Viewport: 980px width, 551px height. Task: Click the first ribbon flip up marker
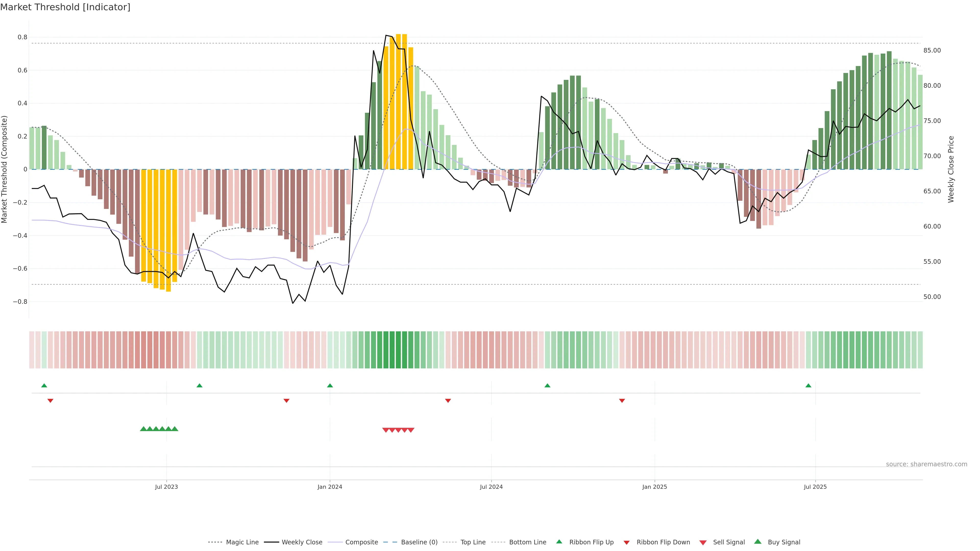44,386
